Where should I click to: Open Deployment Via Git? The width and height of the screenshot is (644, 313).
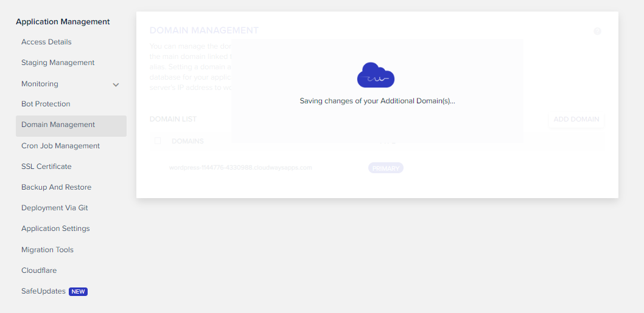[x=55, y=208]
